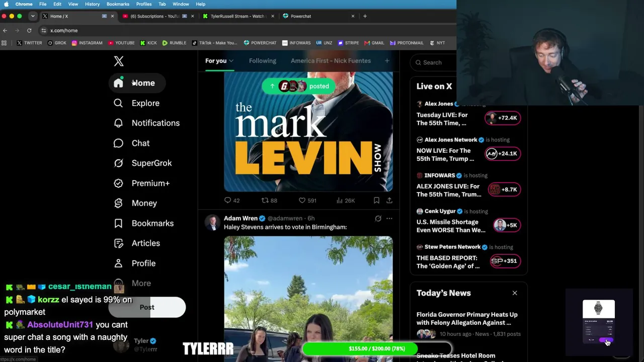
Task: Open the GROK bookmark
Action: coord(57,43)
